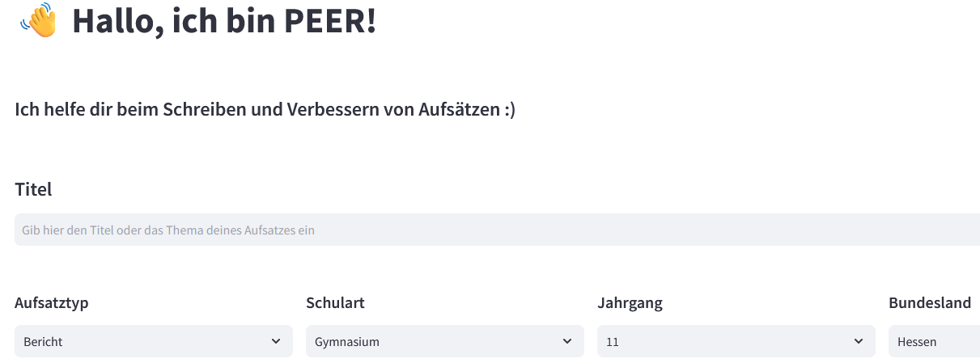This screenshot has height=363, width=980.
Task: Focus the Titel text input field
Action: (497, 230)
